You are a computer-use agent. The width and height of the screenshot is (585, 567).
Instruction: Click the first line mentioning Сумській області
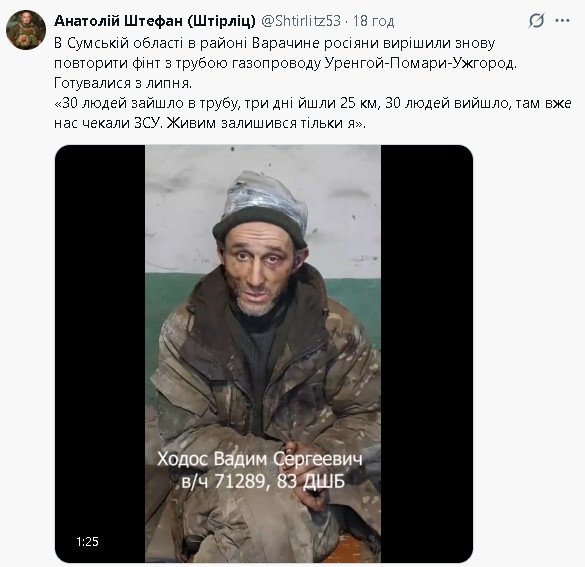point(275,43)
